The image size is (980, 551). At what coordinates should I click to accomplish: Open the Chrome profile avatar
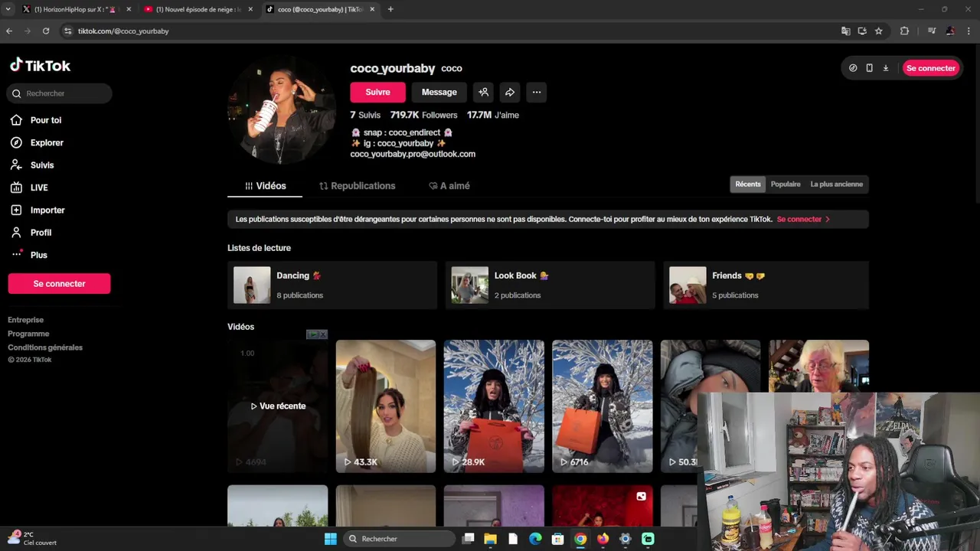pyautogui.click(x=950, y=31)
